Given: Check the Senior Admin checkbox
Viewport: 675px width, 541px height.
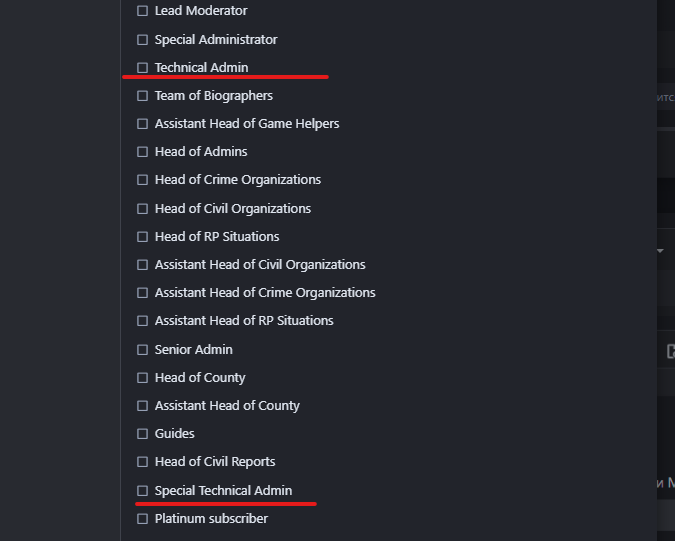Looking at the screenshot, I should click(x=142, y=350).
